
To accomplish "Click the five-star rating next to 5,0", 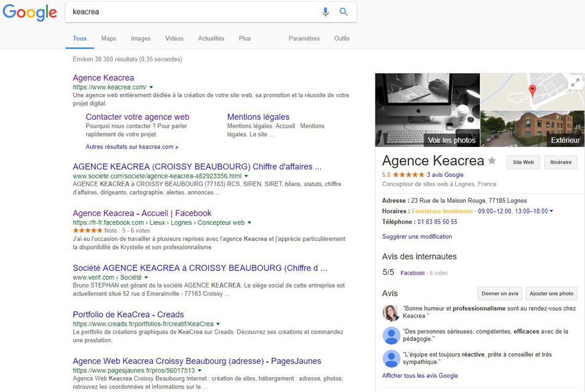I will click(409, 174).
